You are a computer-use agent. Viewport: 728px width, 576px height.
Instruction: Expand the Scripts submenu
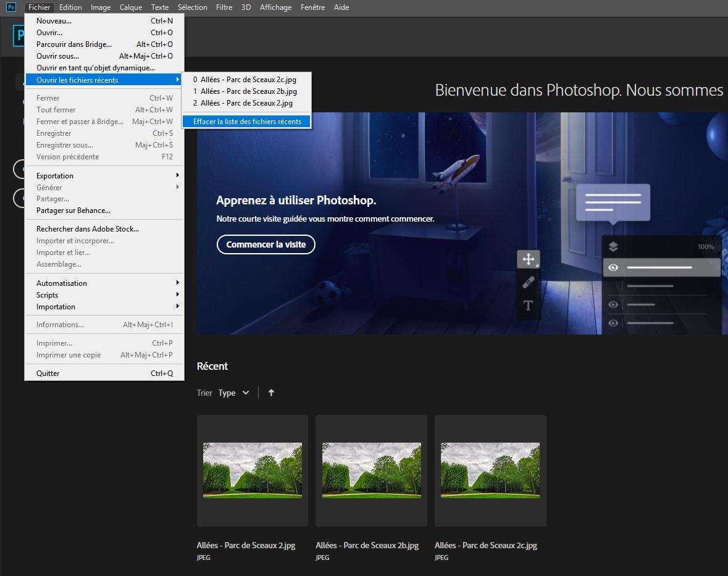coord(104,294)
